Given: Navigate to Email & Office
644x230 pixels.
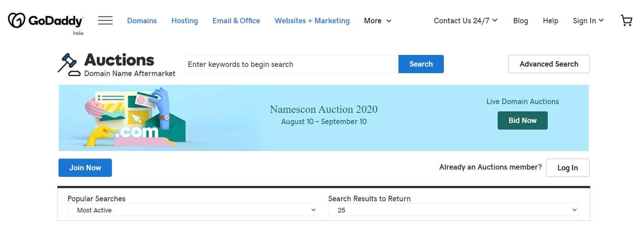Looking at the screenshot, I should 236,21.
